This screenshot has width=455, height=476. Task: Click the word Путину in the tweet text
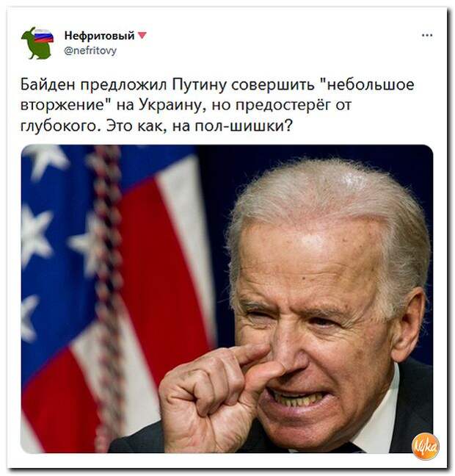(200, 85)
